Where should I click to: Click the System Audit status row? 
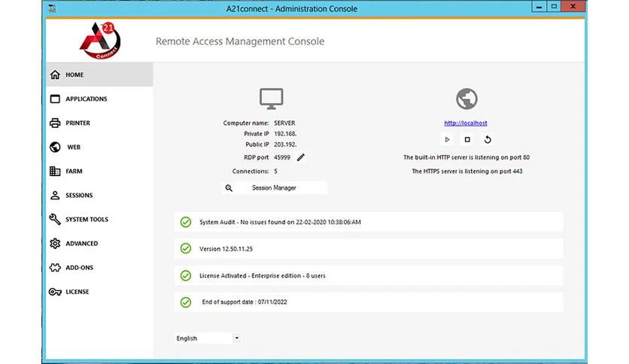tap(369, 222)
